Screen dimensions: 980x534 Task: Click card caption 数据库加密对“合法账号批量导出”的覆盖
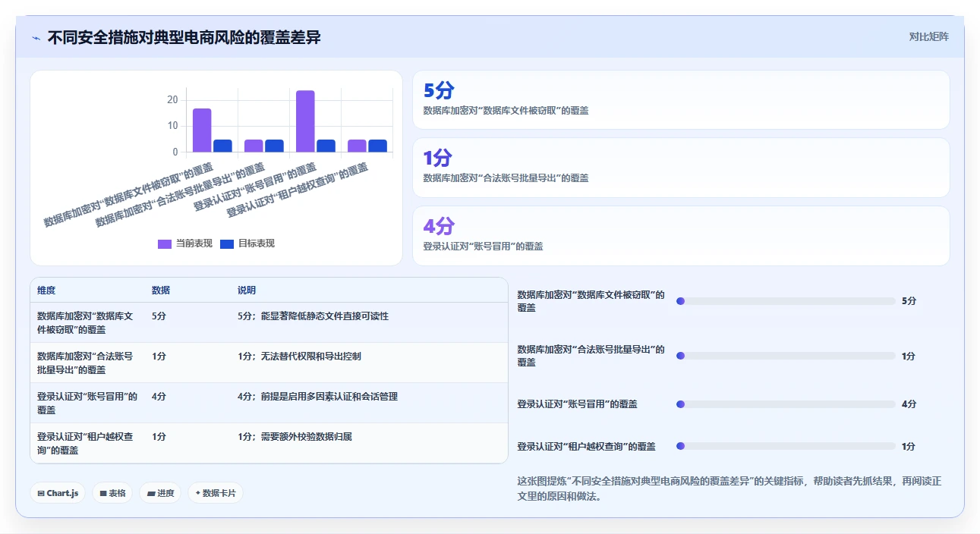point(506,178)
